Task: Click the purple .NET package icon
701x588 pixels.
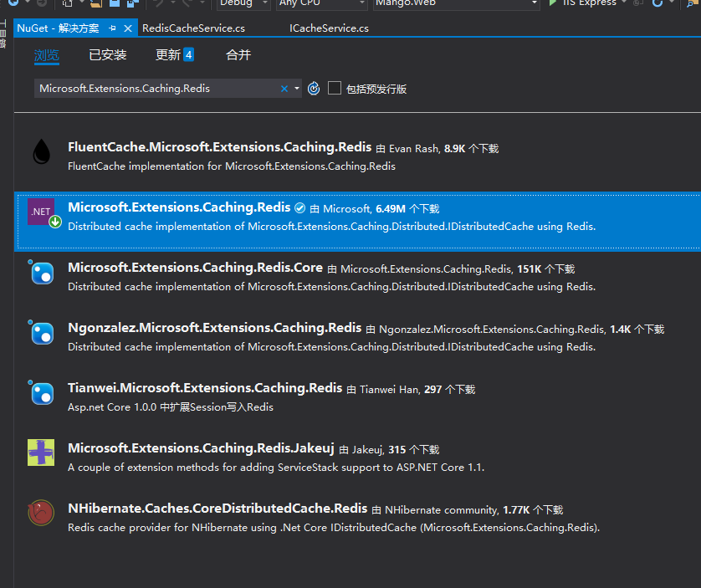Action: point(43,213)
